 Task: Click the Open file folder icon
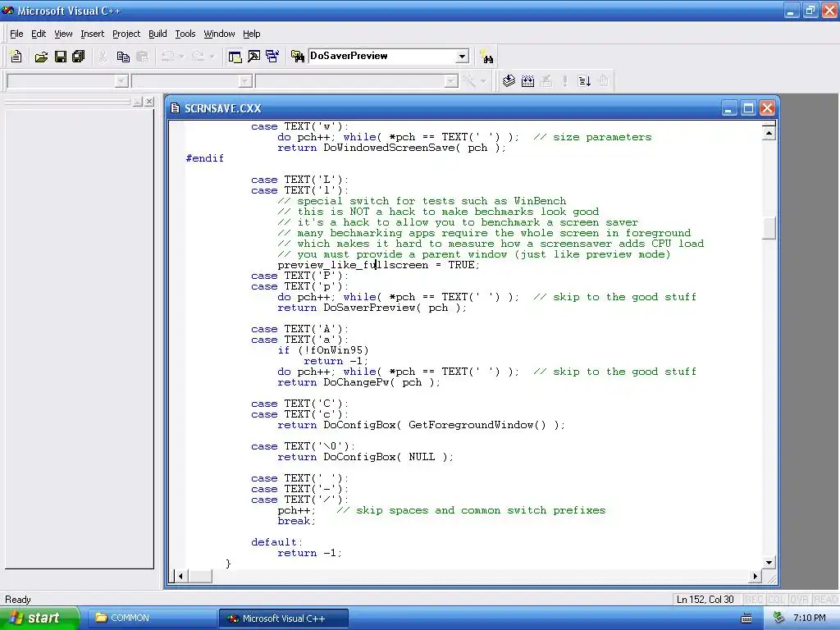point(41,57)
